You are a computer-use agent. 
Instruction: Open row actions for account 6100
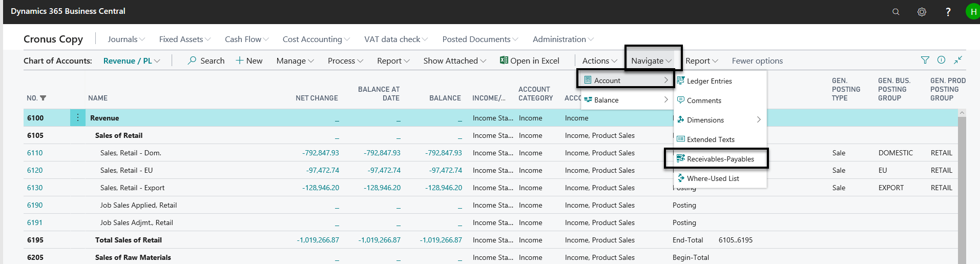point(78,118)
